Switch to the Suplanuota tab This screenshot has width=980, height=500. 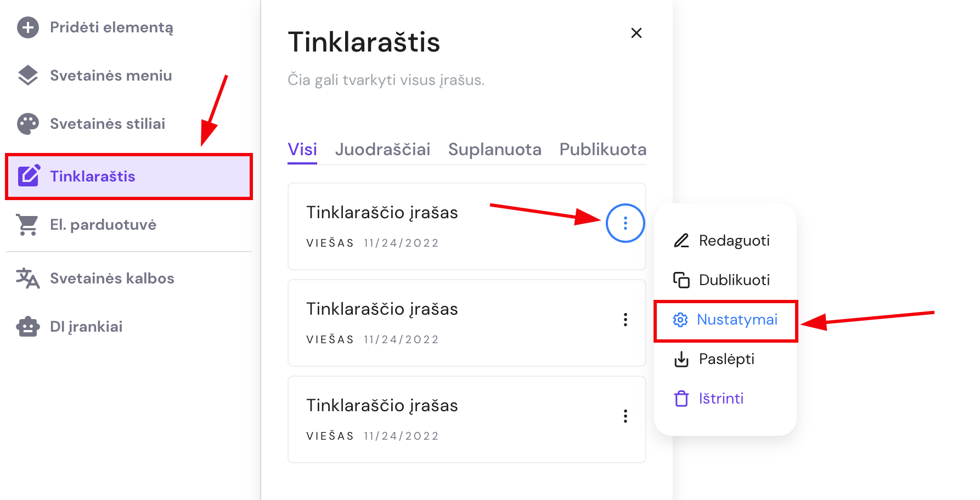(494, 150)
